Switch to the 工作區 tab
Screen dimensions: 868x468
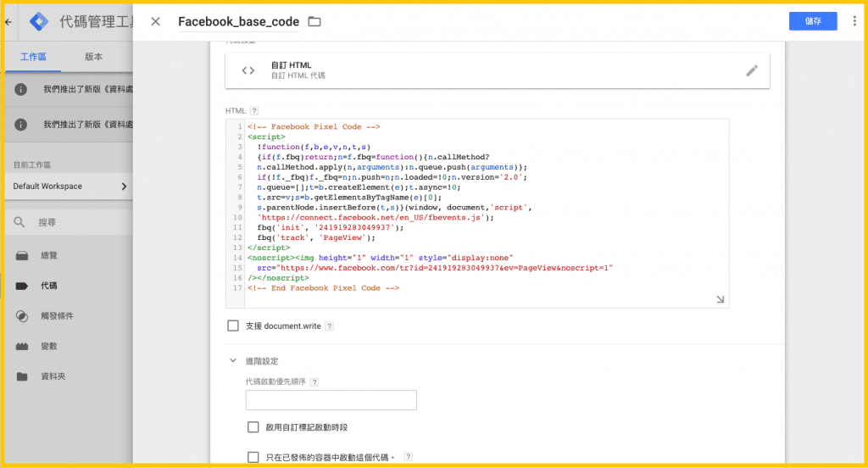tap(33, 57)
